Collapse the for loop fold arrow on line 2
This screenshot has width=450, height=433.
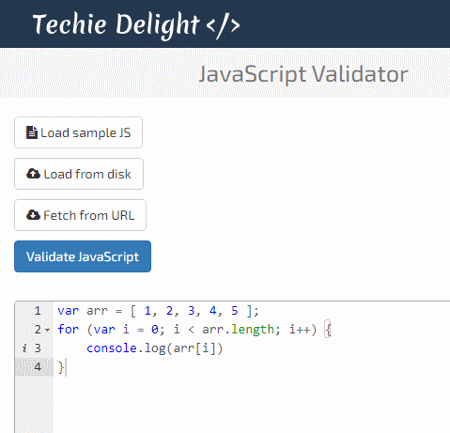click(47, 330)
